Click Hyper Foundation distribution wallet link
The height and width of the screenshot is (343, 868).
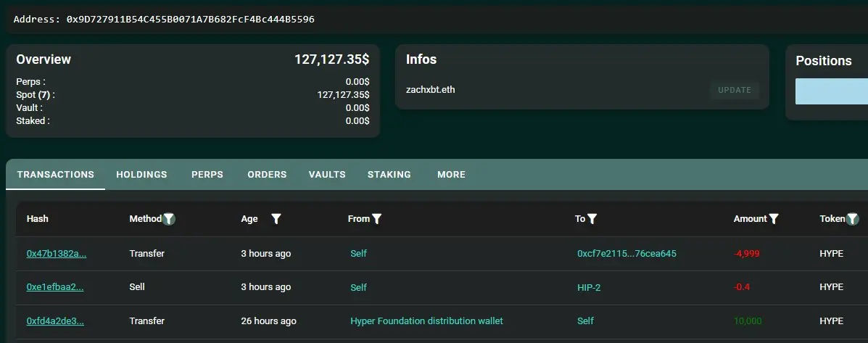pyautogui.click(x=426, y=321)
